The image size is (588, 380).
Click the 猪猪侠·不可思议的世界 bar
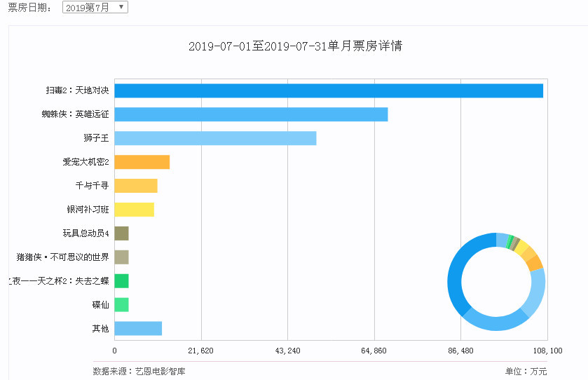121,257
